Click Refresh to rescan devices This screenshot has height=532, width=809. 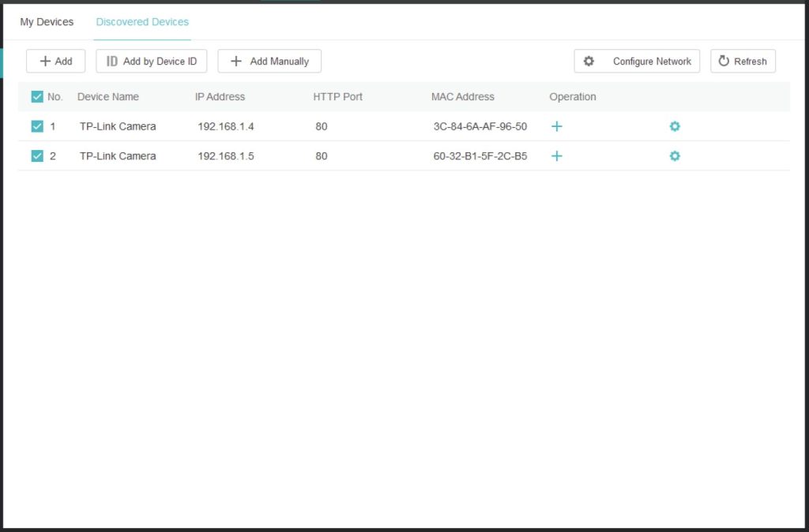click(x=743, y=61)
